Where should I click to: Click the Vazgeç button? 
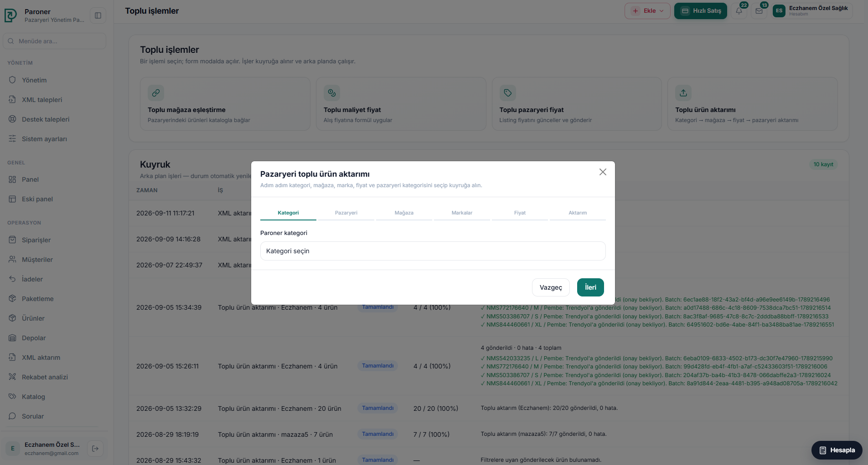[551, 287]
